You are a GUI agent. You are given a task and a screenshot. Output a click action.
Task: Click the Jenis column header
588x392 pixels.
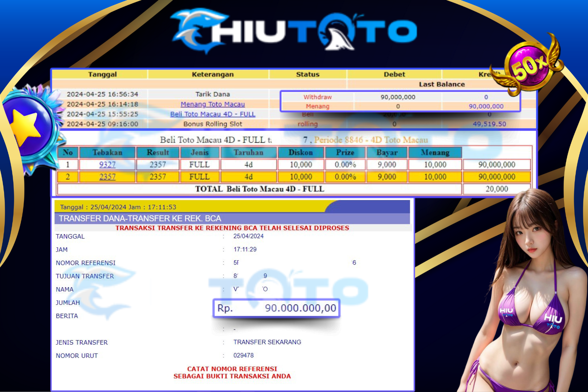tap(200, 152)
